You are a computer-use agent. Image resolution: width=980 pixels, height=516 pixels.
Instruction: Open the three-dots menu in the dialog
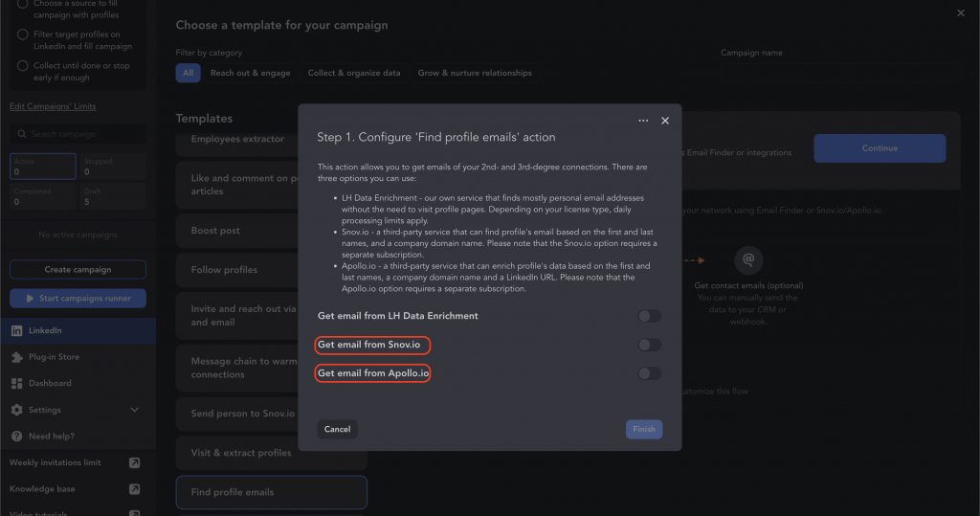click(643, 121)
